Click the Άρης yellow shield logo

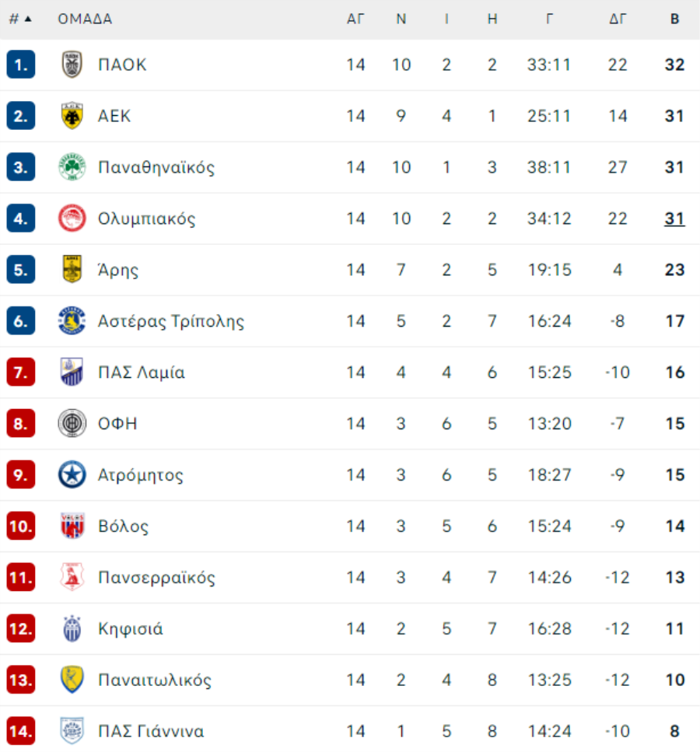coord(72,270)
